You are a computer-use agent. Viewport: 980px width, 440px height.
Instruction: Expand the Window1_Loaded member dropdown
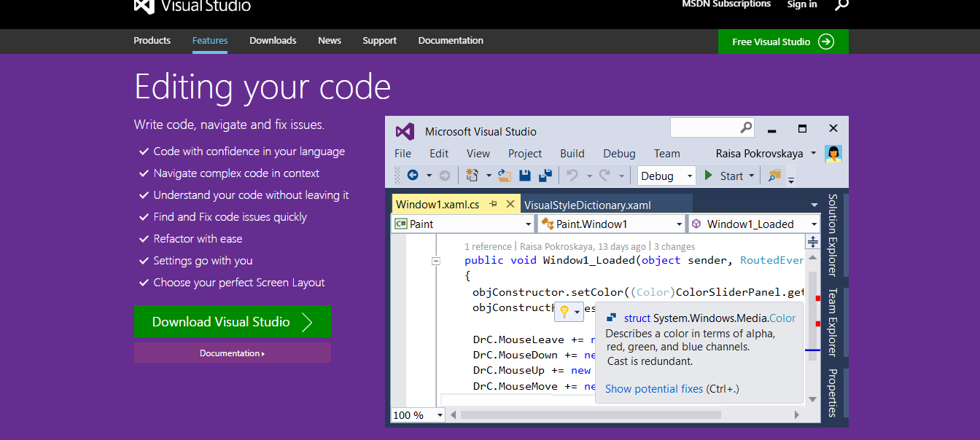coord(814,224)
